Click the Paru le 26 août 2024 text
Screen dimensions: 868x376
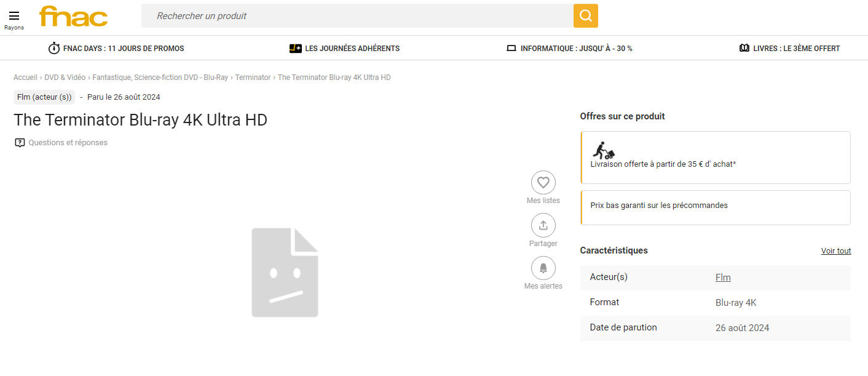click(124, 97)
